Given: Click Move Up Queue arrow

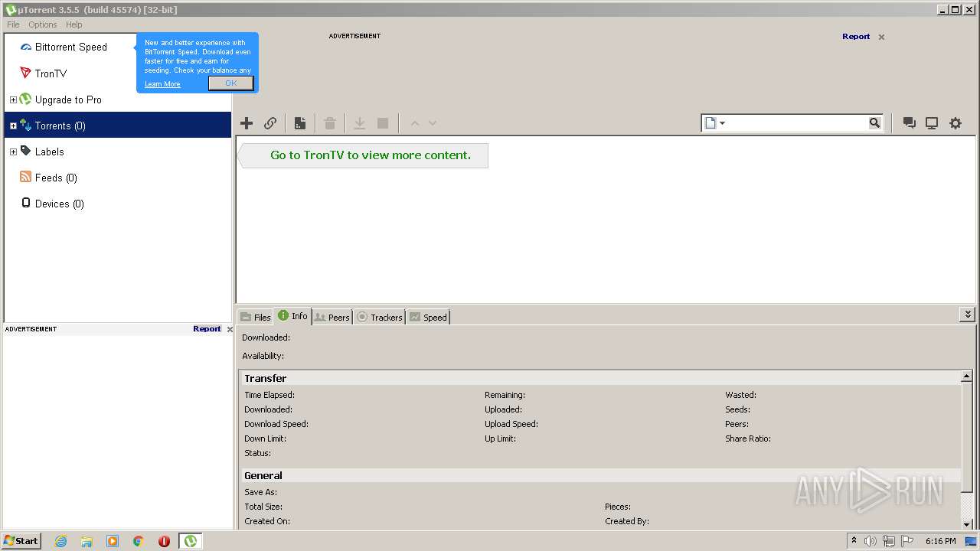Looking at the screenshot, I should click(415, 123).
